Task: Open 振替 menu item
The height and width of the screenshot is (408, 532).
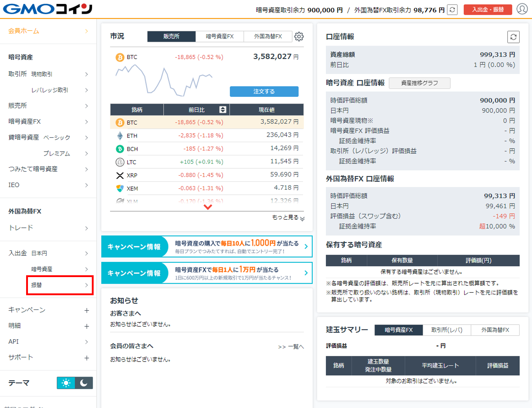Action: pos(60,285)
